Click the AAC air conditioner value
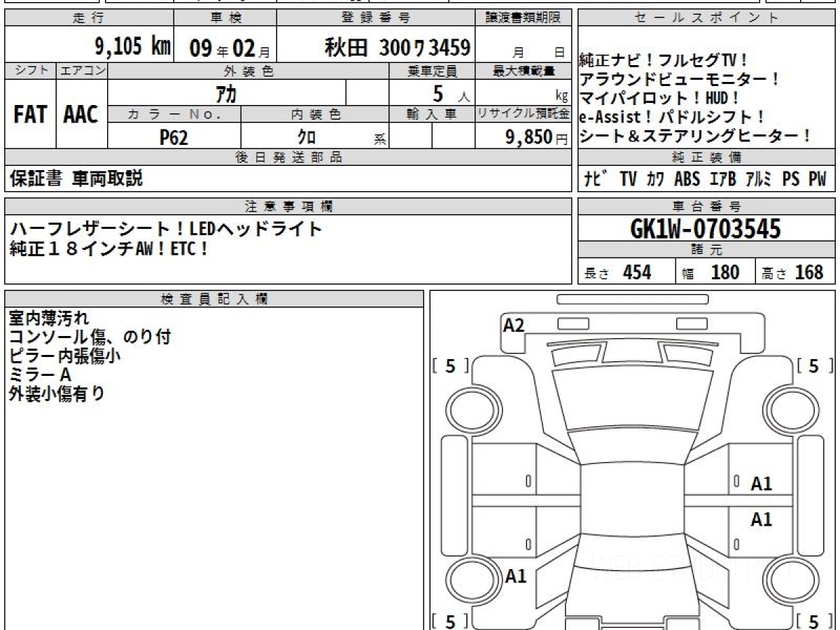 (81, 115)
